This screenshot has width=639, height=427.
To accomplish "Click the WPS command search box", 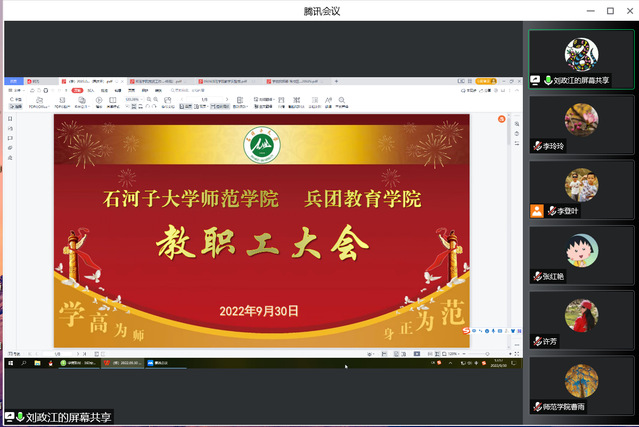I will (188, 90).
